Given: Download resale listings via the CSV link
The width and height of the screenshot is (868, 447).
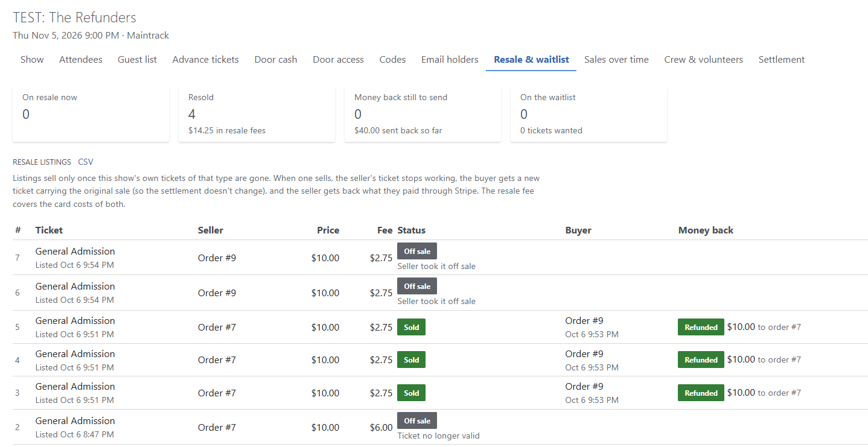Looking at the screenshot, I should 86,162.
